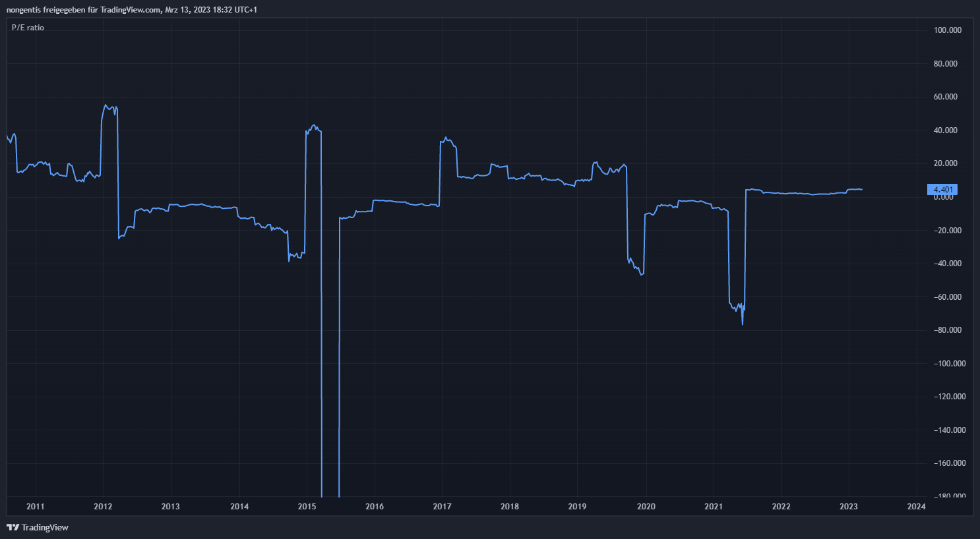Image resolution: width=980 pixels, height=539 pixels.
Task: Open the TradingView text link
Action: (x=45, y=527)
